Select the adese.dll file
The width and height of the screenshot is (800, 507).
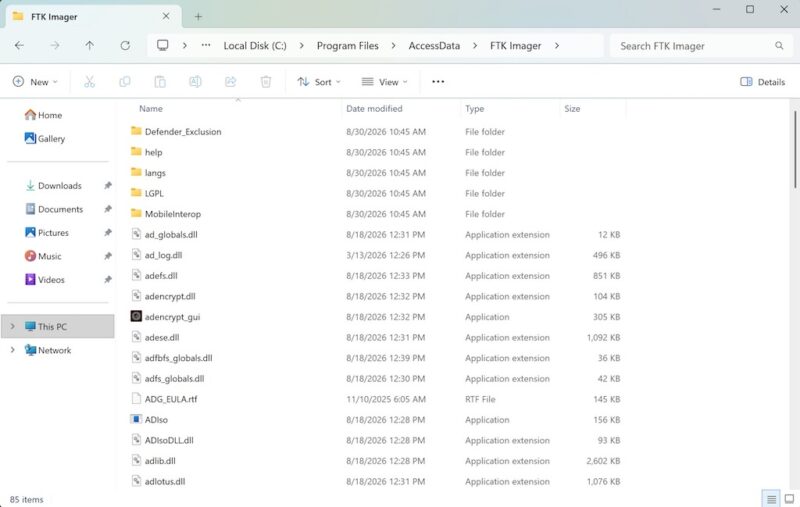point(162,337)
